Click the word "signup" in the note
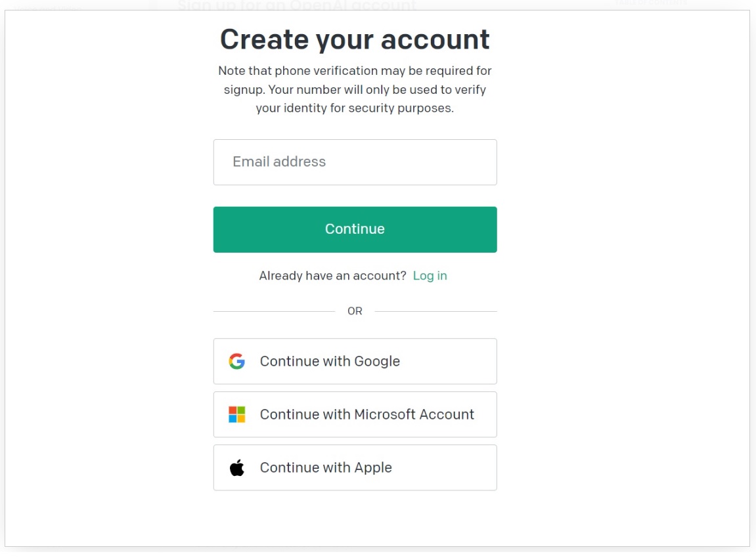Screen dimensions: 756x558 [244, 89]
